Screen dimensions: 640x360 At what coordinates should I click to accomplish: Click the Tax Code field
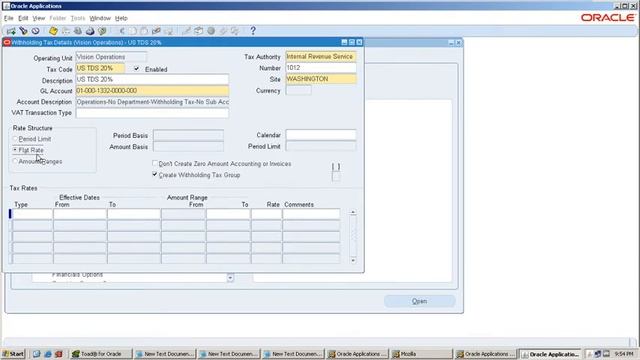point(100,69)
